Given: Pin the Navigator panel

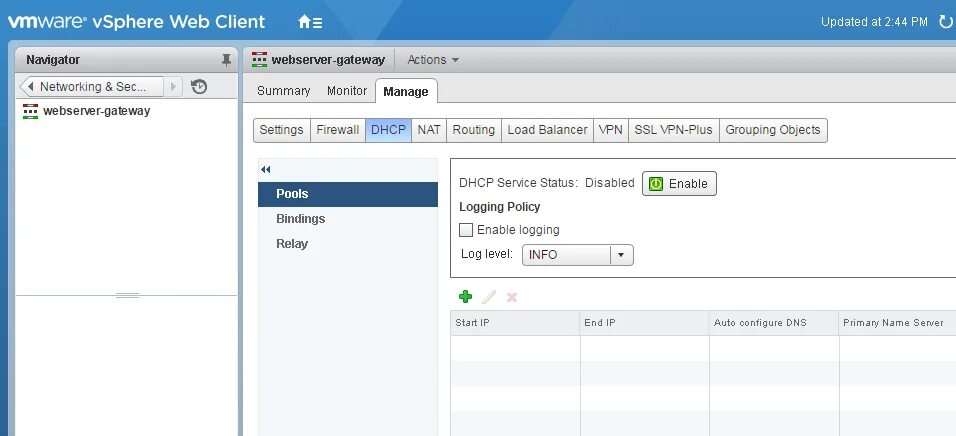Looking at the screenshot, I should (226, 60).
